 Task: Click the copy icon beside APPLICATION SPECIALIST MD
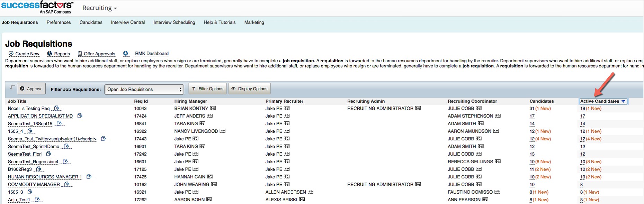click(x=80, y=116)
